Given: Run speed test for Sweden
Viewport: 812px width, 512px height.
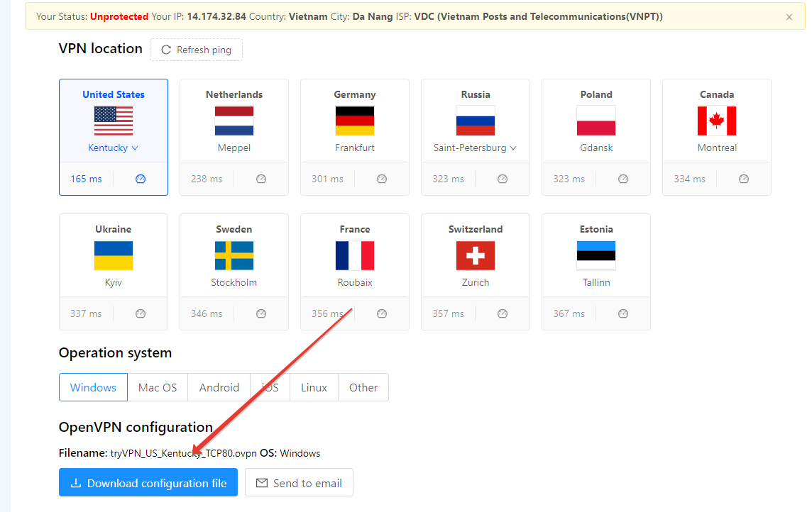Looking at the screenshot, I should pyautogui.click(x=261, y=313).
